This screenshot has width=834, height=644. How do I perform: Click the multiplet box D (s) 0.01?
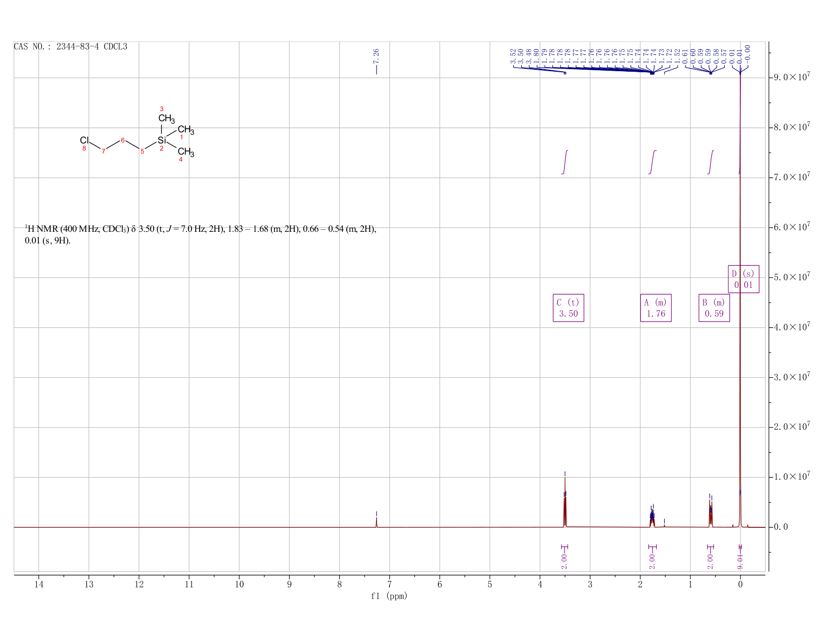(744, 279)
